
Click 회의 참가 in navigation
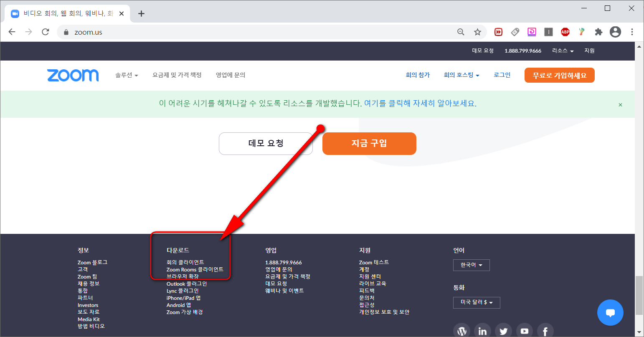point(418,75)
